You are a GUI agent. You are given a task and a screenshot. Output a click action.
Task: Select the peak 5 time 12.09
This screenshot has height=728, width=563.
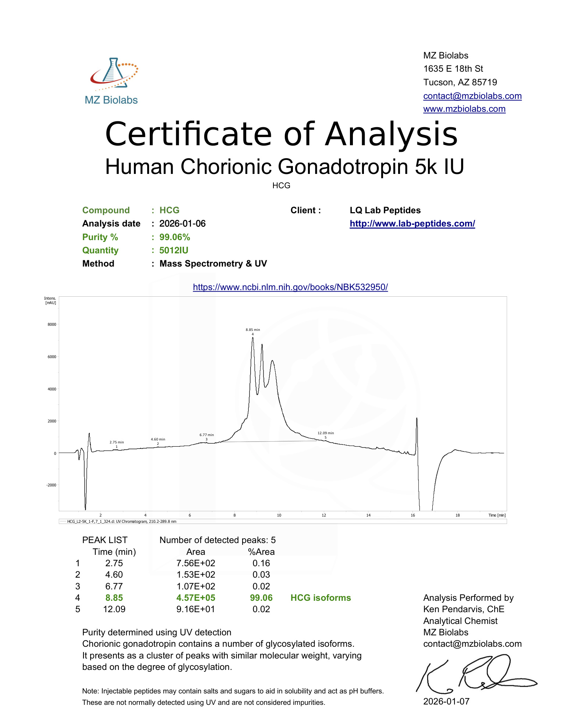click(x=114, y=609)
